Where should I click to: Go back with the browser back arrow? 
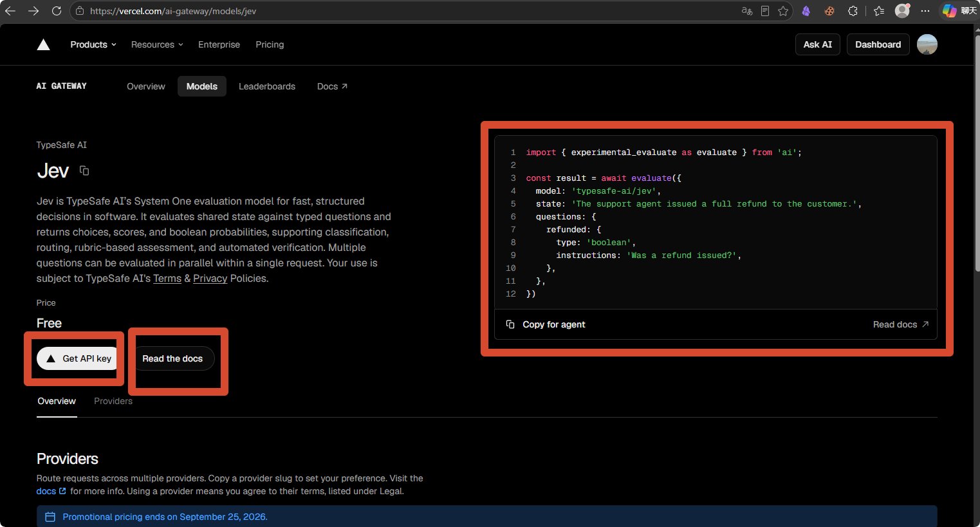pos(10,11)
